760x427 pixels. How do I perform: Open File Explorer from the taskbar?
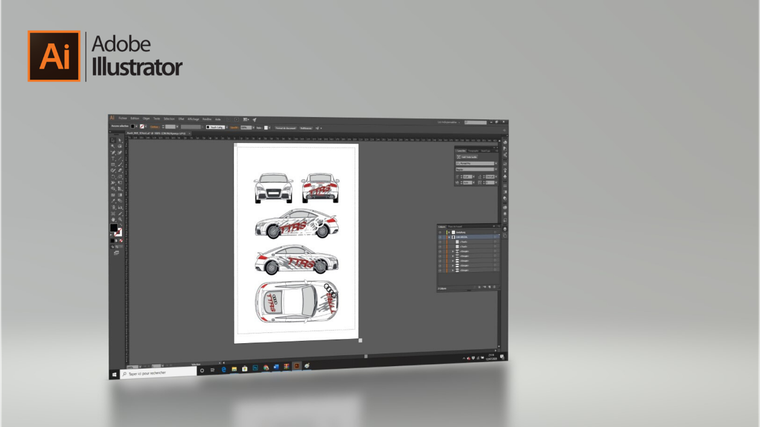[x=234, y=369]
